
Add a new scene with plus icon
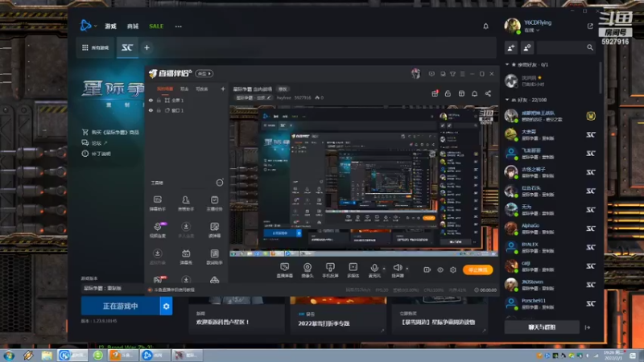(223, 88)
